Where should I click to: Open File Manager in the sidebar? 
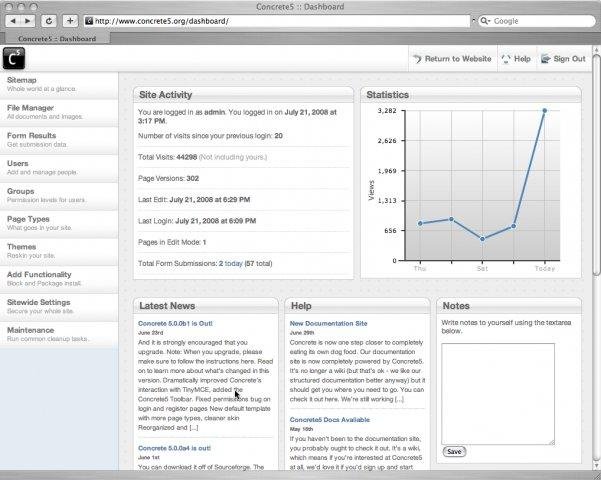tap(59, 112)
